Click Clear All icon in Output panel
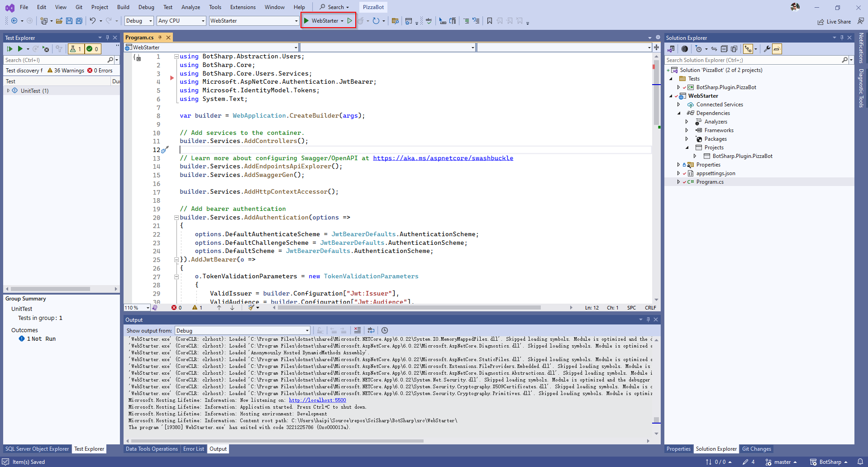The image size is (868, 467). [x=358, y=330]
